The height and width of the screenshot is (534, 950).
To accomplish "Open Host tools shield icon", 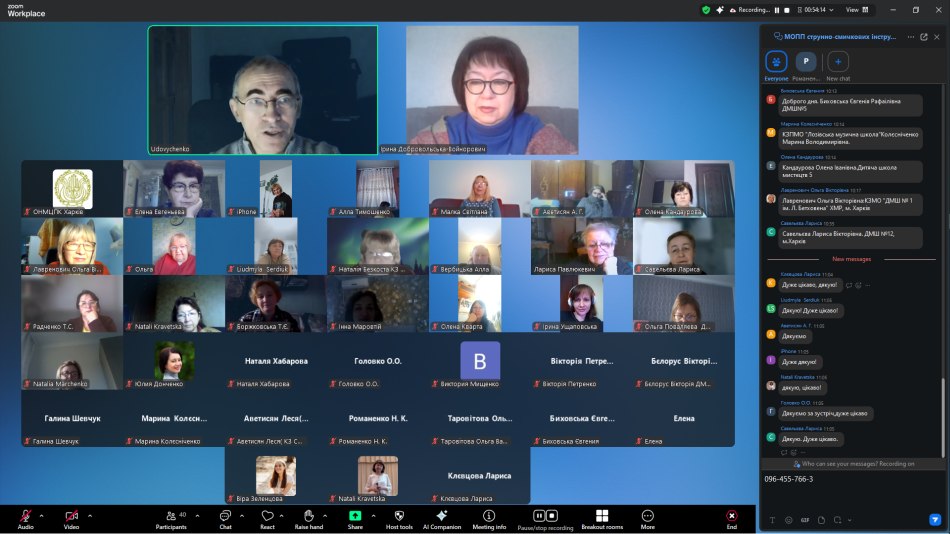I will pos(399,516).
